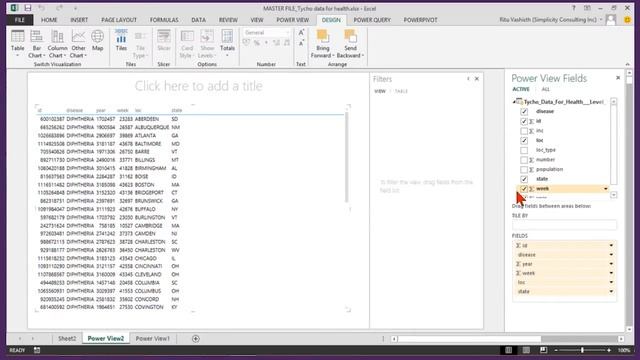Open dropdown for id in FIELDS area
640x360 pixels.
click(x=611, y=245)
